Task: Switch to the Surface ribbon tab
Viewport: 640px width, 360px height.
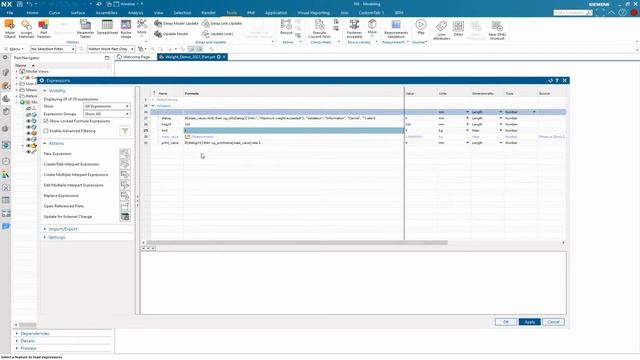Action: pos(78,13)
